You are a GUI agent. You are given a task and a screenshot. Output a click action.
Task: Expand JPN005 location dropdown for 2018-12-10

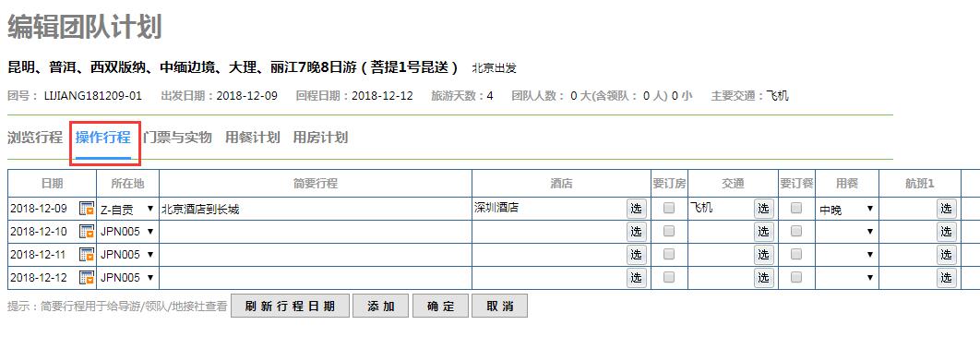126,232
